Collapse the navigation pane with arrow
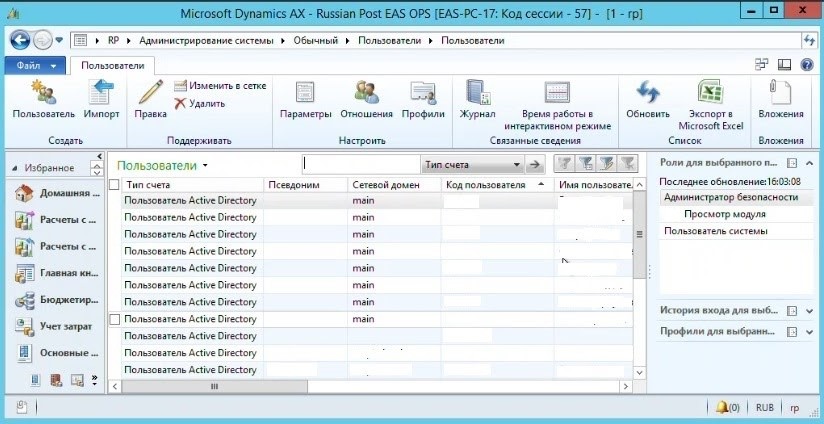The width and height of the screenshot is (824, 424). tap(100, 156)
